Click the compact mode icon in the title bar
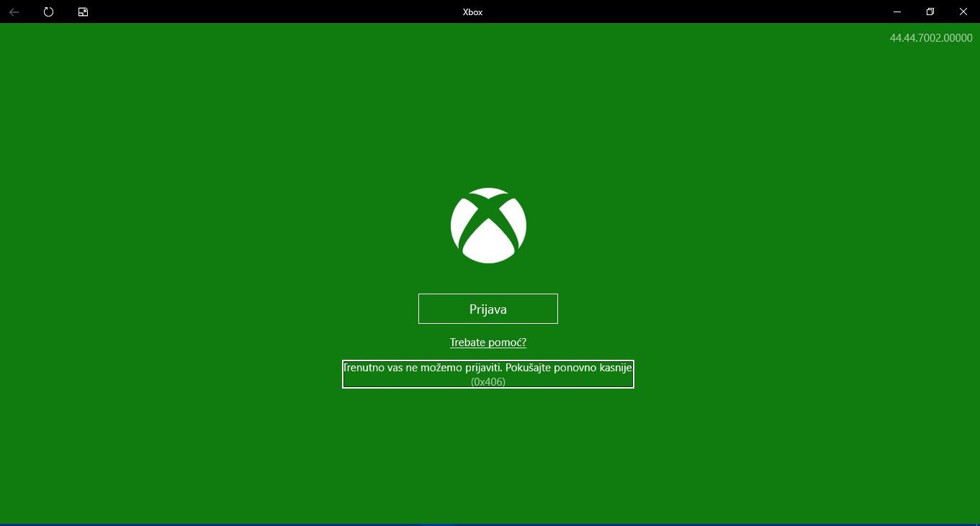Viewport: 980px width, 526px height. pyautogui.click(x=83, y=12)
